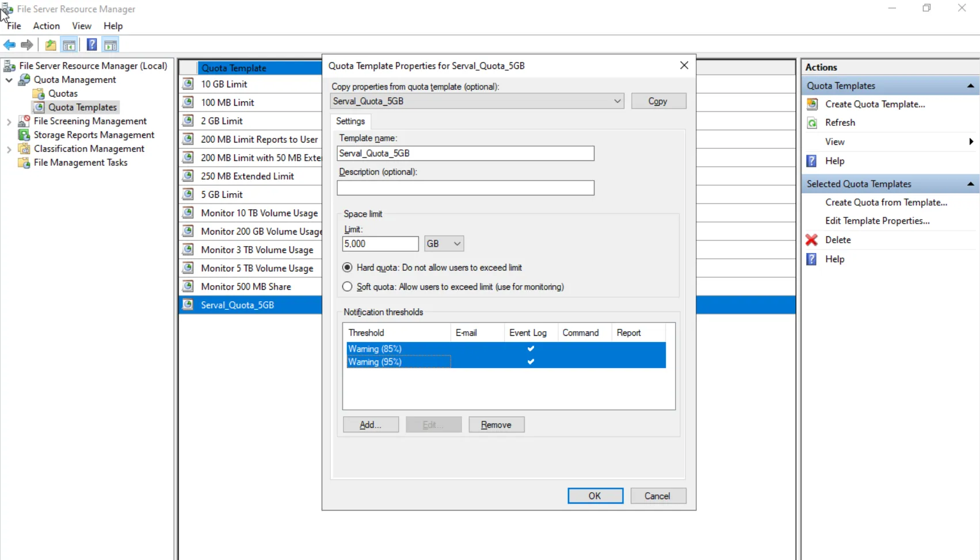
Task: Click the Quotas folder icon in tree
Action: tap(39, 94)
